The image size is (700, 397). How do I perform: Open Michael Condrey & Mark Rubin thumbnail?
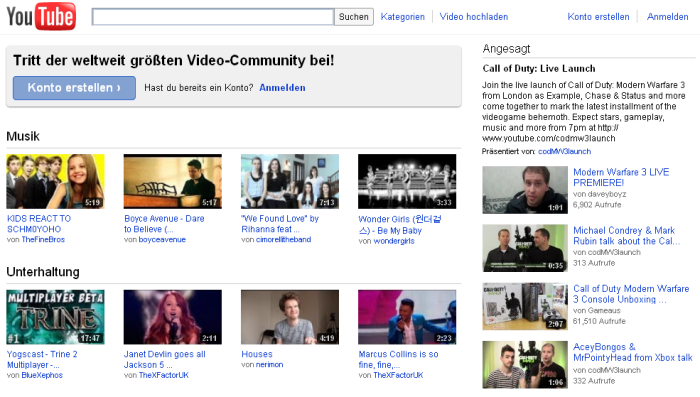525,248
